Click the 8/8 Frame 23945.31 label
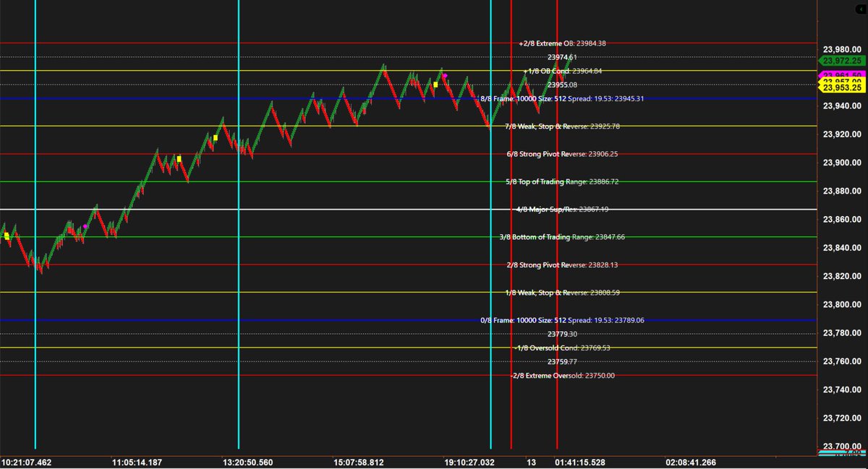Viewport: 868px width, 469px height. [x=562, y=98]
